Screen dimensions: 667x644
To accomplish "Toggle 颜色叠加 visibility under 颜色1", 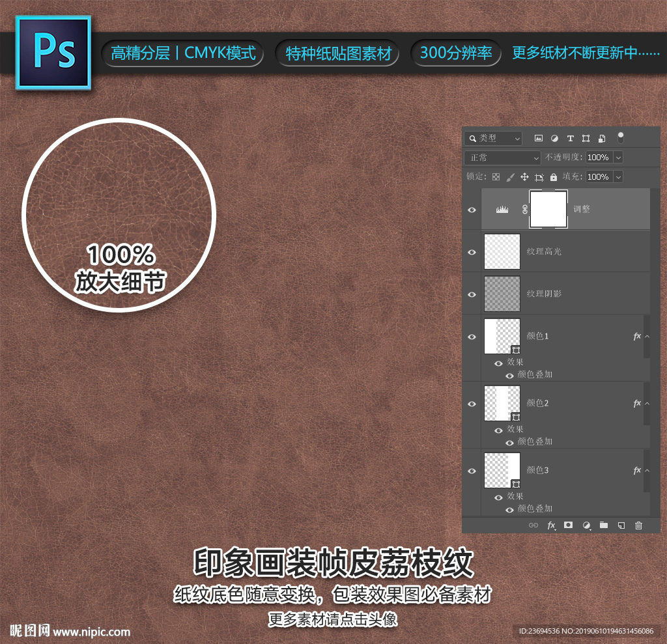I will pos(509,376).
